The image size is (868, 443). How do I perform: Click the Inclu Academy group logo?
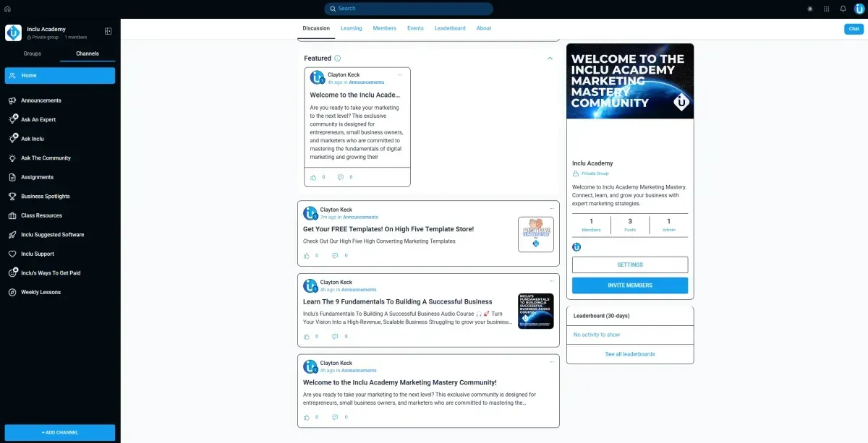tap(13, 33)
